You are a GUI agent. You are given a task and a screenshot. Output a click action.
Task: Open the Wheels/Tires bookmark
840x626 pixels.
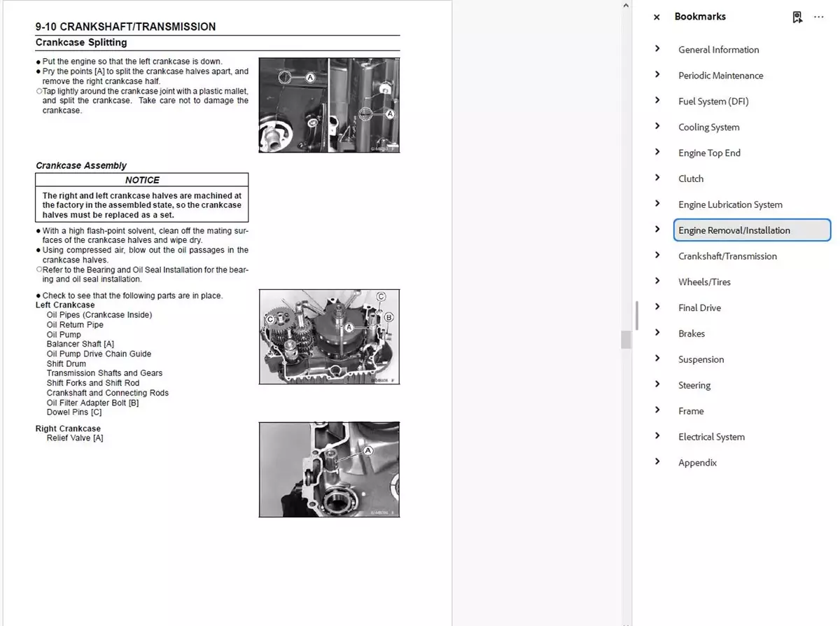[x=704, y=282]
